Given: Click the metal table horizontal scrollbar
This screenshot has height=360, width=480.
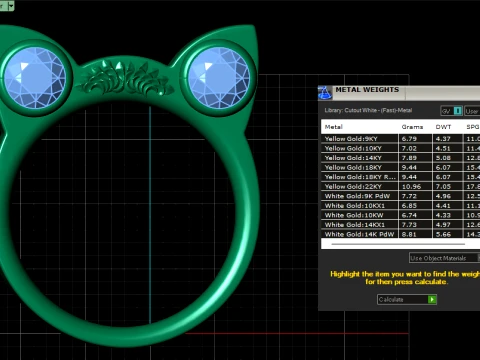Looking at the screenshot, I should point(398,244).
